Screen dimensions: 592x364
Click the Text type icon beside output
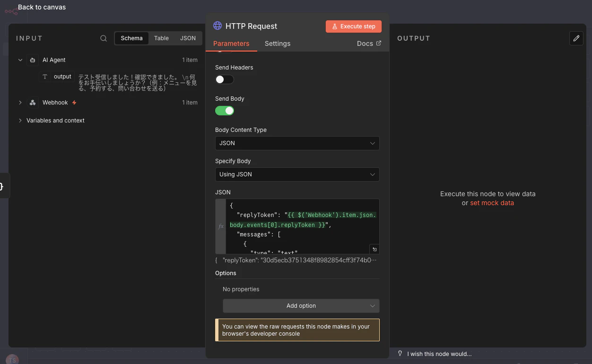45,77
